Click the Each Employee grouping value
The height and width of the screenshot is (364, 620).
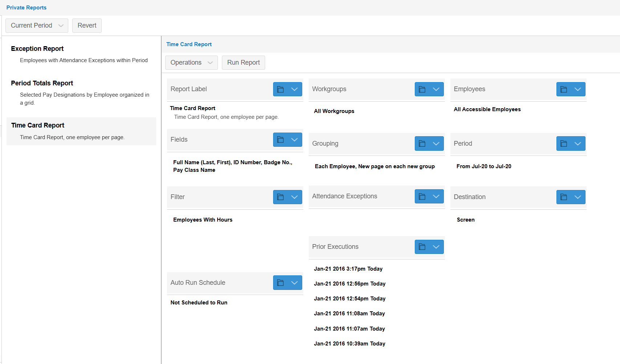point(375,167)
